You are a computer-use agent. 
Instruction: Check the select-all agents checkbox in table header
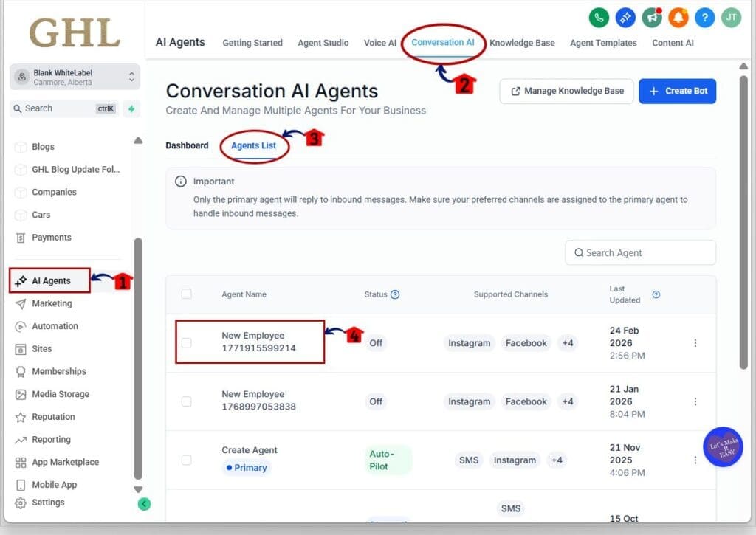[187, 294]
